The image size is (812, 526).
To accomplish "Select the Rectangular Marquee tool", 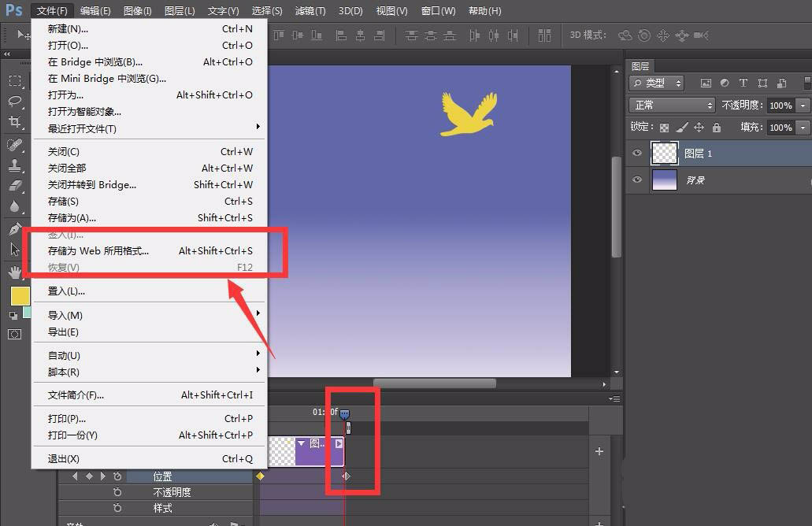I will pyautogui.click(x=15, y=81).
